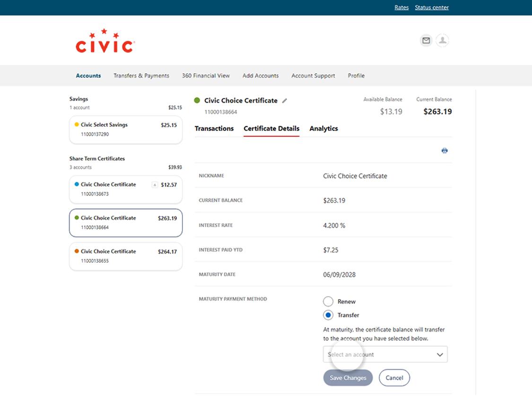Screen dimensions: 532x414
Task: Click the dropdown chevron for account selection
Action: (x=439, y=354)
